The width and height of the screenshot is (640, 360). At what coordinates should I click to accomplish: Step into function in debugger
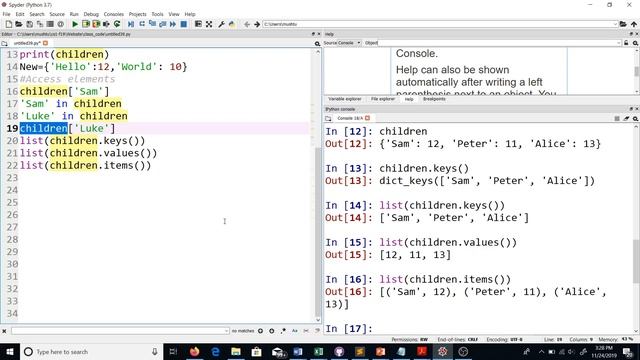tap(152, 24)
